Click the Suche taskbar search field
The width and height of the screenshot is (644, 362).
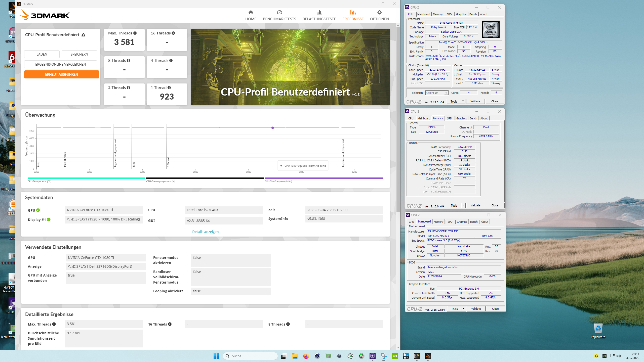coord(250,356)
